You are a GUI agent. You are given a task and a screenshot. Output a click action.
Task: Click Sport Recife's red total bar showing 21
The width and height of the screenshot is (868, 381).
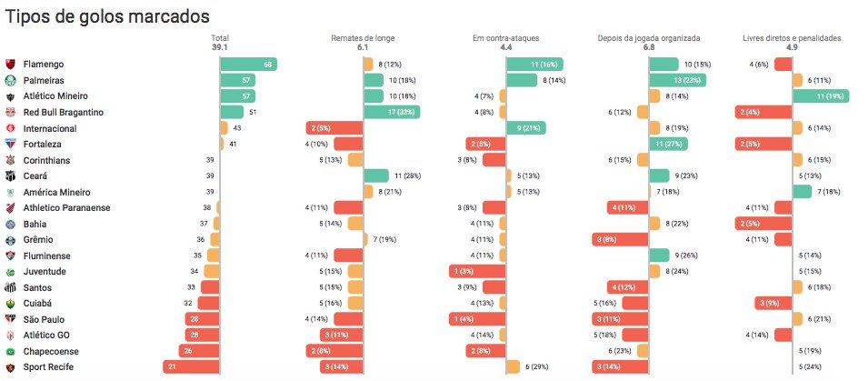coord(191,367)
